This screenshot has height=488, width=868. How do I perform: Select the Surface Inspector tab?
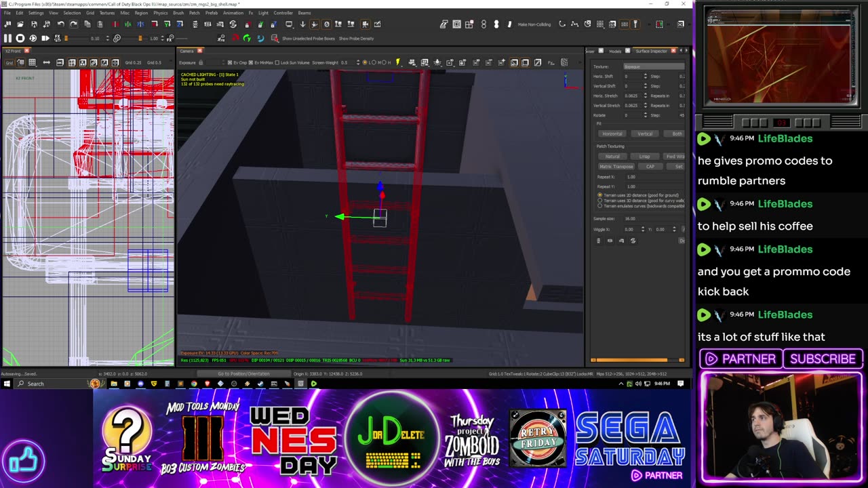pyautogui.click(x=651, y=51)
